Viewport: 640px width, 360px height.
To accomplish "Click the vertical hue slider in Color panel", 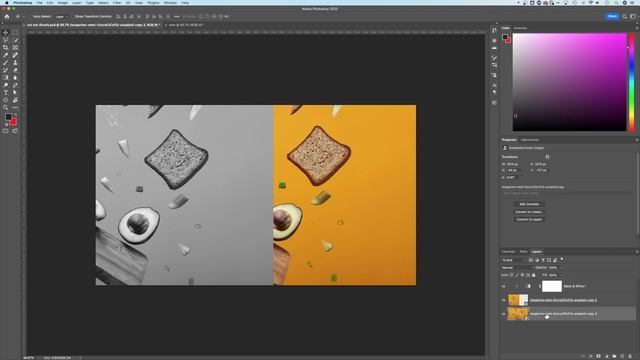I will coord(632,82).
